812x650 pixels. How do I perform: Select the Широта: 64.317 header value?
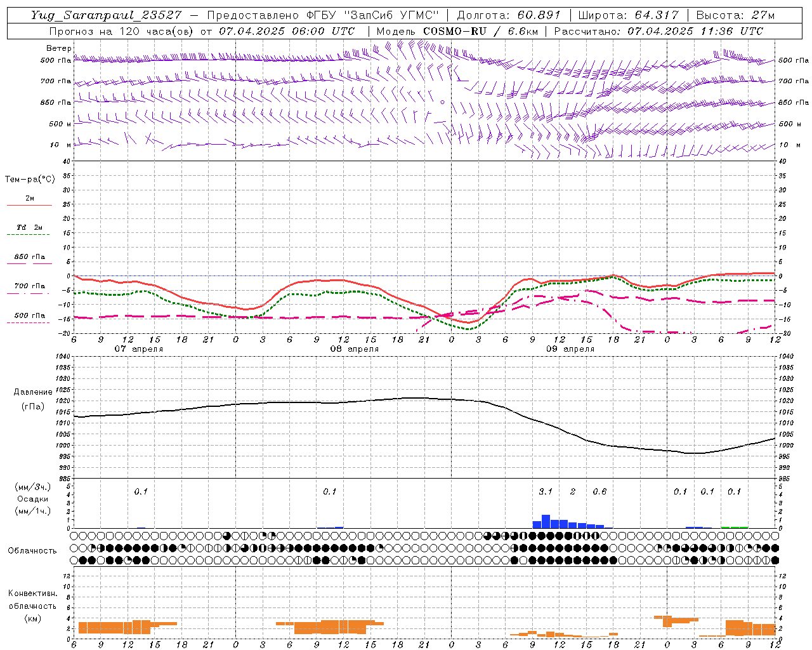coord(628,15)
